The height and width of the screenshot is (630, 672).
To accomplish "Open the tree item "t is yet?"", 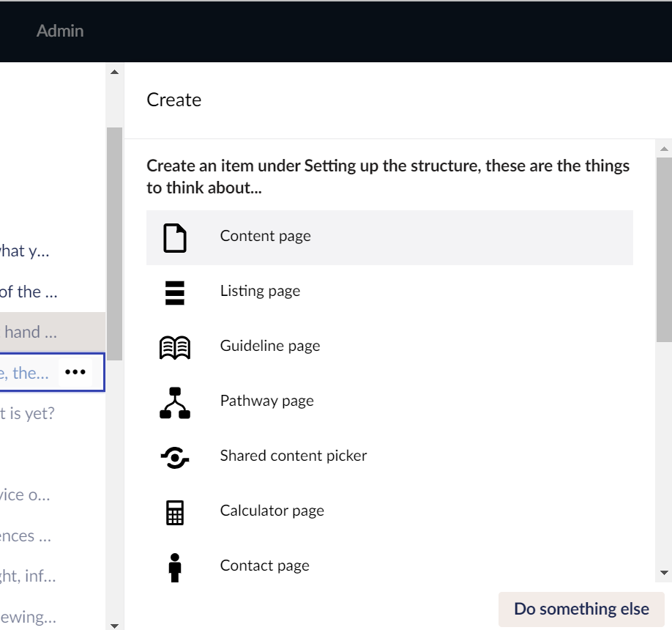I will tap(27, 413).
